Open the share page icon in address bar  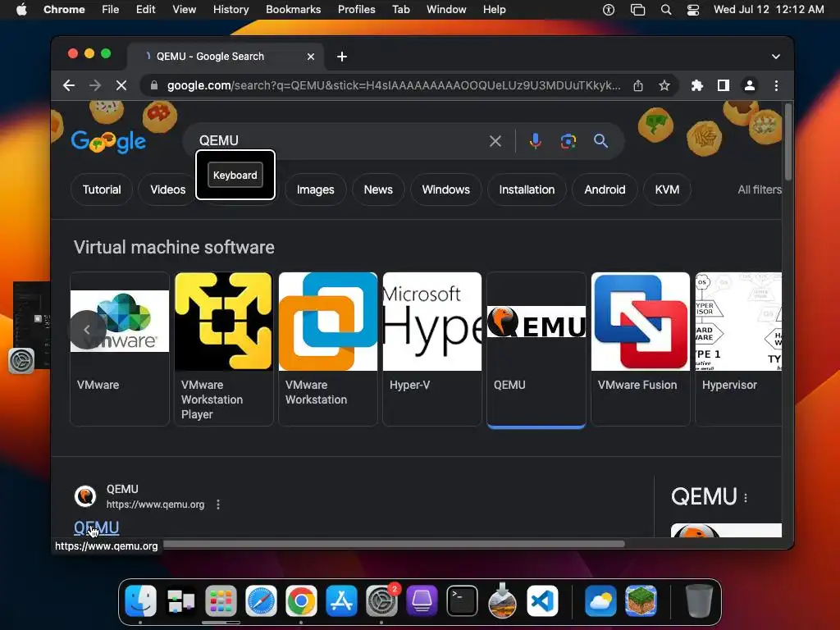tap(638, 85)
